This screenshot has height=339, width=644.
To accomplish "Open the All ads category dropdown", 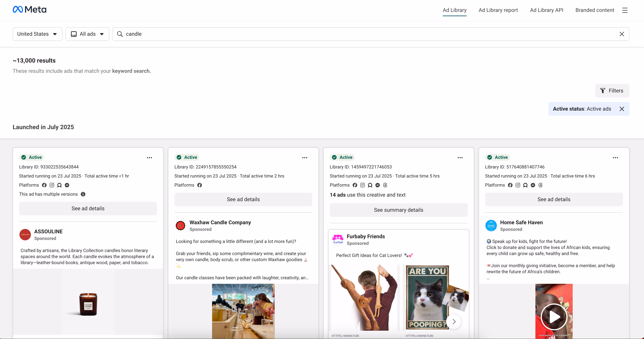I will (x=87, y=34).
